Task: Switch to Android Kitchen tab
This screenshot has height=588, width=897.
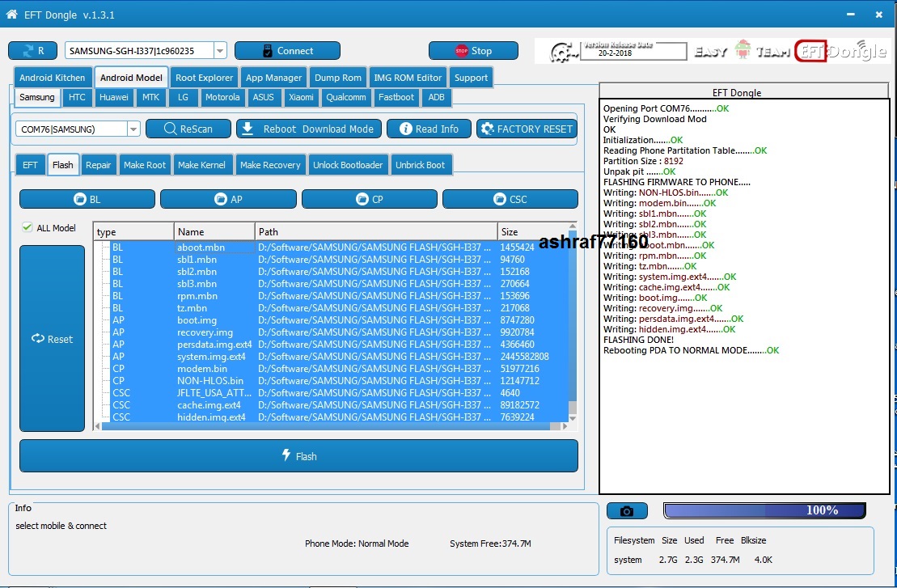Action: tap(52, 77)
